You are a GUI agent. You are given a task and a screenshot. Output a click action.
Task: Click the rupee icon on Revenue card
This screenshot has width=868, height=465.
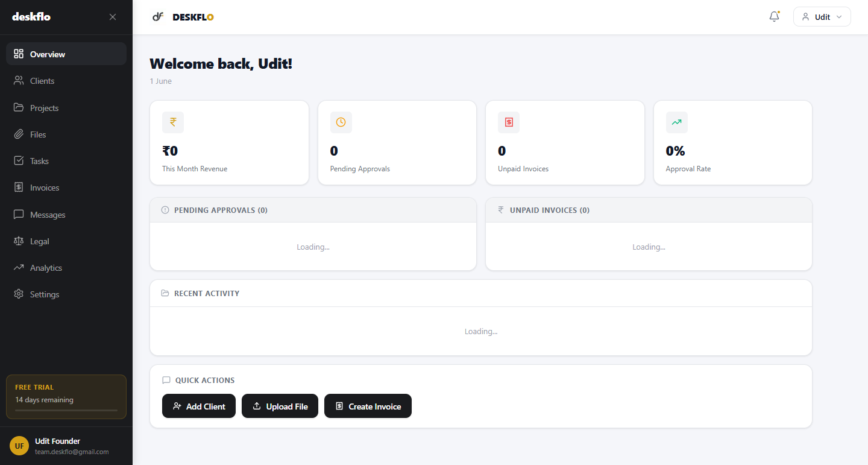coord(173,122)
